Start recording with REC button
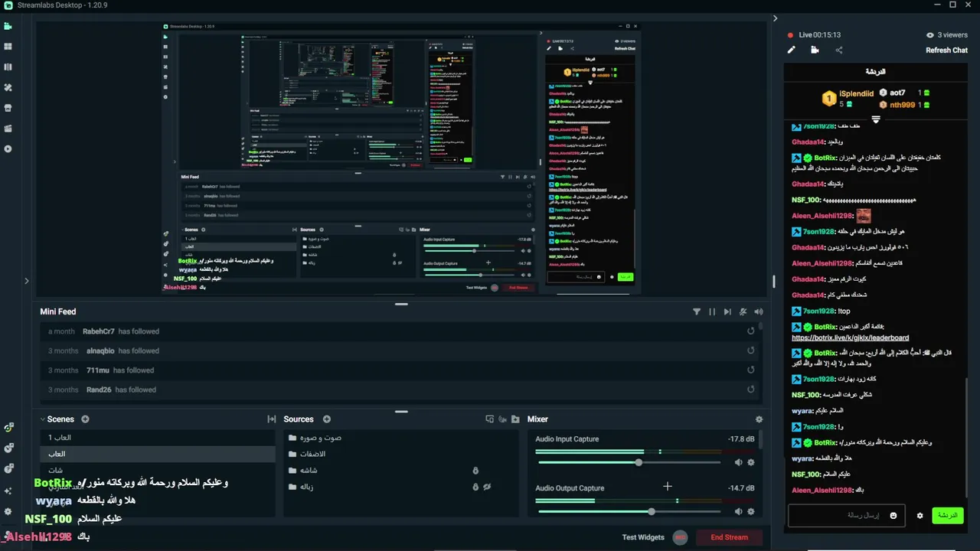The width and height of the screenshot is (980, 551). pyautogui.click(x=680, y=537)
